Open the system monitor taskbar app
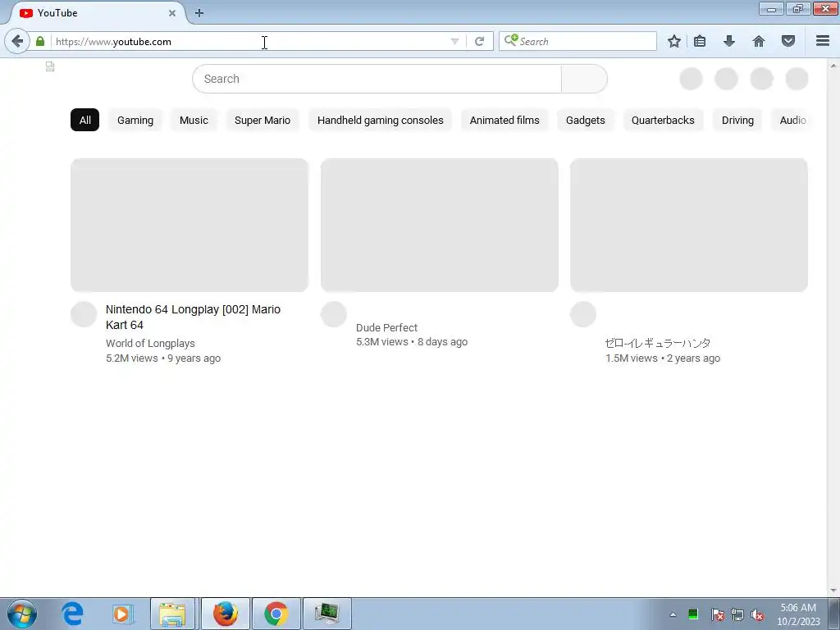Screen dimensions: 840x630 point(327,614)
